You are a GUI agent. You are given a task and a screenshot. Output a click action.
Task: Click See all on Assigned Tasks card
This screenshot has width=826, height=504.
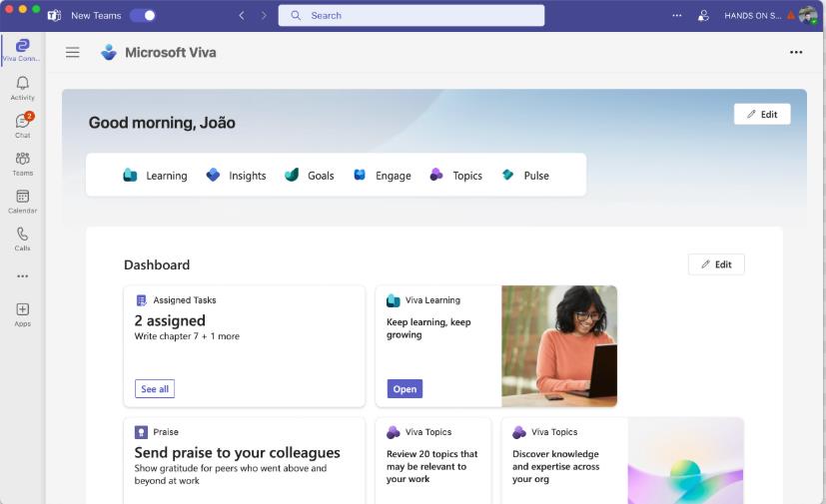coord(155,388)
